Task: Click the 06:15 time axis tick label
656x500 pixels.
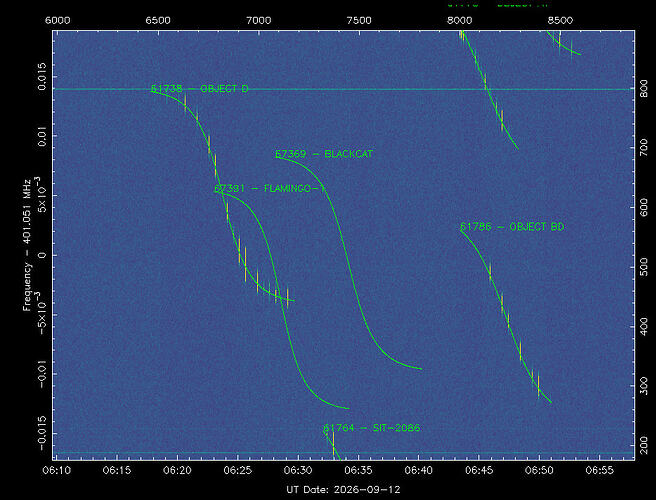Action: pyautogui.click(x=117, y=471)
